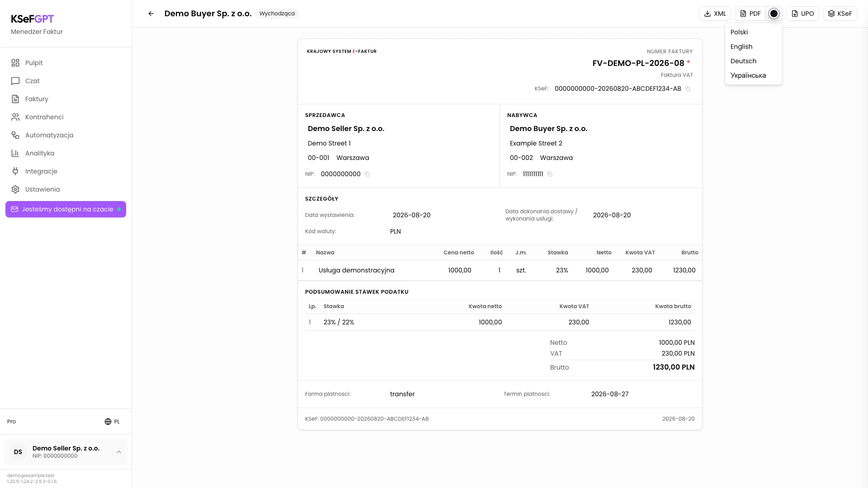This screenshot has height=488, width=868.
Task: Open Kontrahenci contacts icon in sidebar
Action: [x=15, y=117]
